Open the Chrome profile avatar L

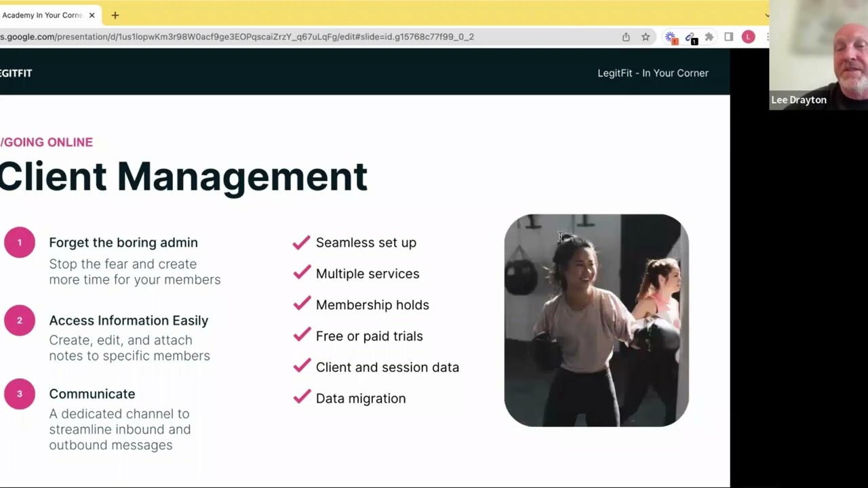click(748, 37)
